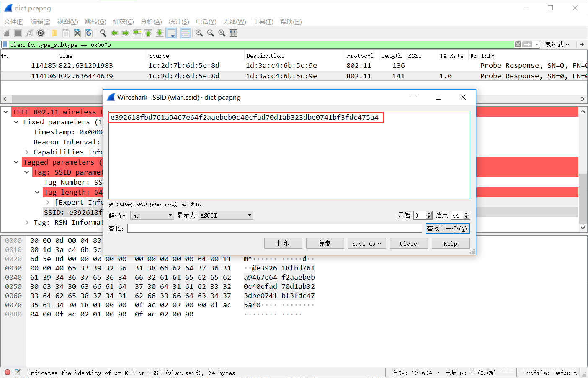Open the 分析(A) menu

click(x=151, y=22)
